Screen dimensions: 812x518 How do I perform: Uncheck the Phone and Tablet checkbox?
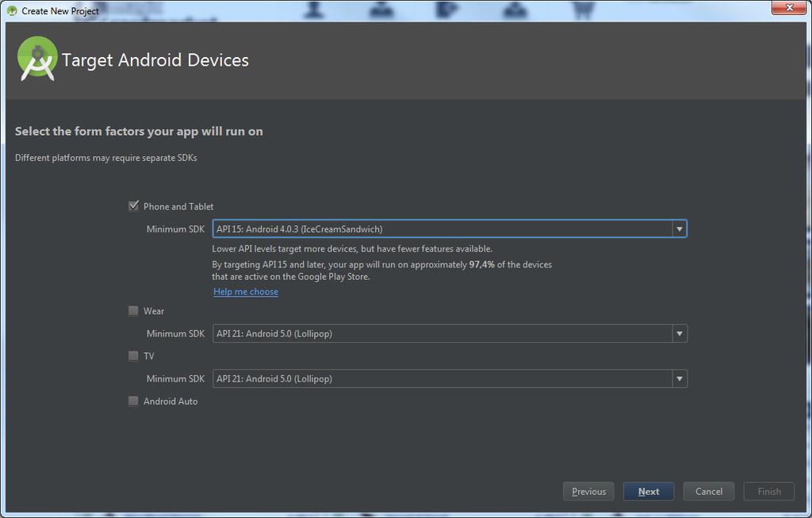point(133,205)
